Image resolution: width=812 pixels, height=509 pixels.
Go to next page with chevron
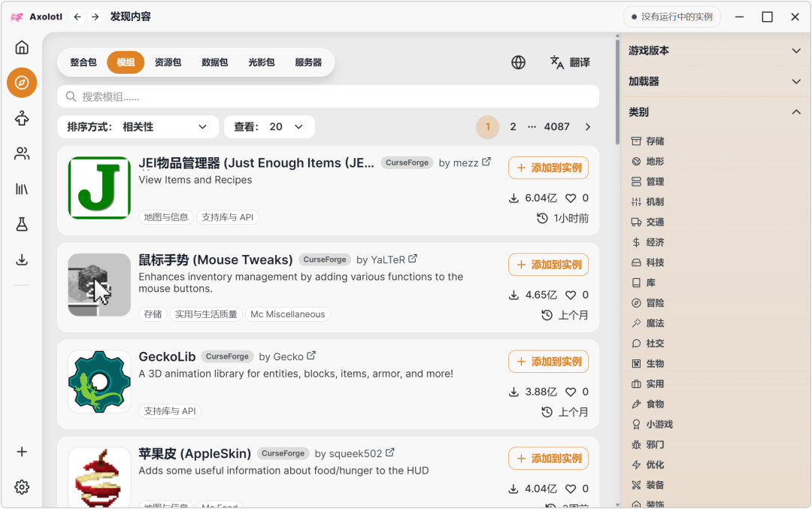click(x=588, y=127)
